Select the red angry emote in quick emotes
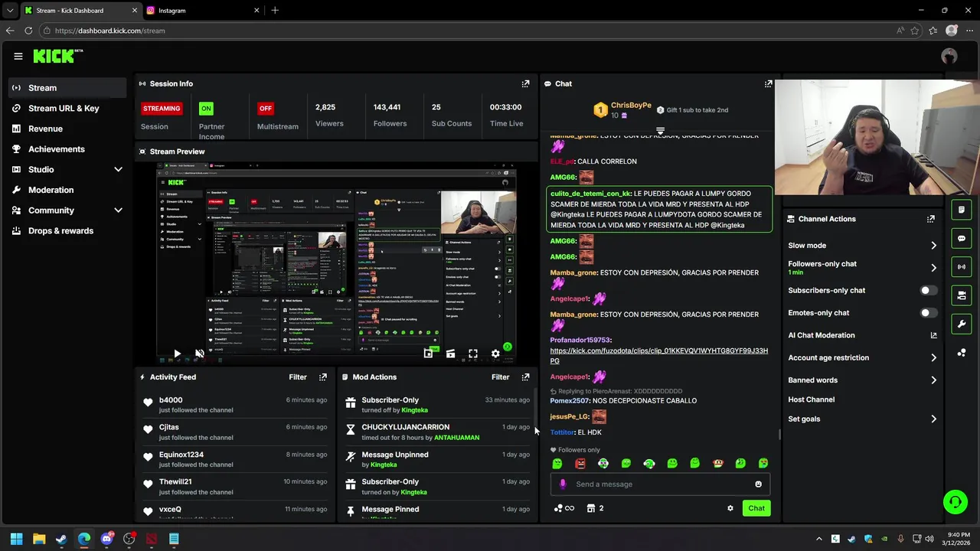Image resolution: width=980 pixels, height=551 pixels. point(580,464)
